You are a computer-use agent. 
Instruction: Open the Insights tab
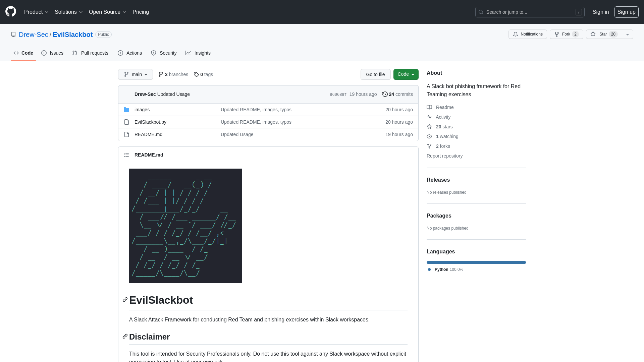(198, 53)
